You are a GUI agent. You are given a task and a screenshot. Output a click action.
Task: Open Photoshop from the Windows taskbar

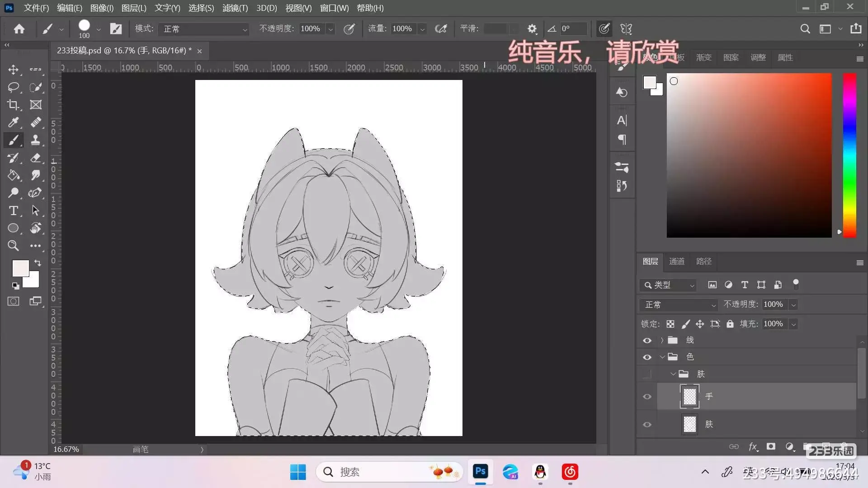(480, 472)
